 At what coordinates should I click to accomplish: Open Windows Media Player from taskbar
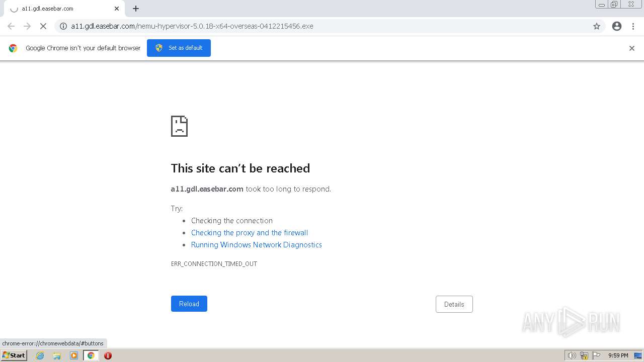click(x=74, y=355)
